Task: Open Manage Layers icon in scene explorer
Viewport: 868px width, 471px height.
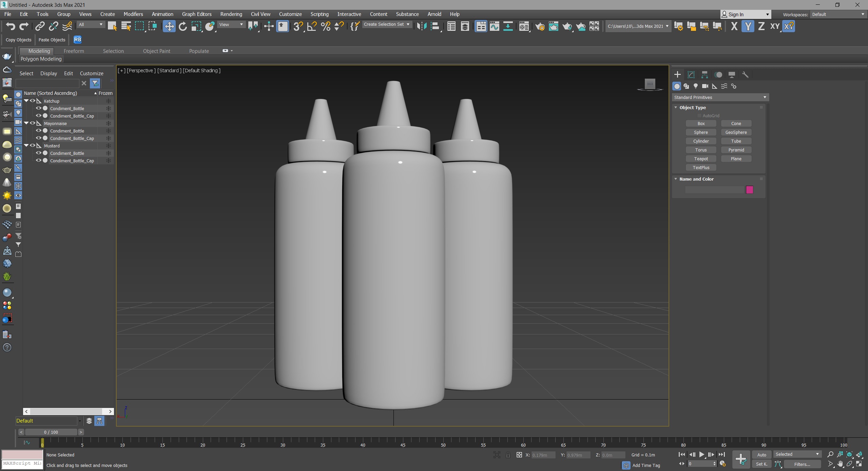Action: (89, 421)
